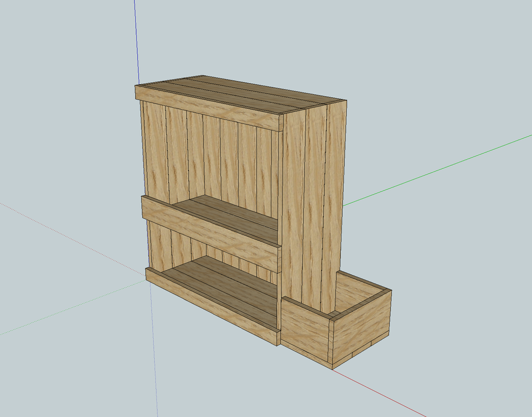
Task: Click the dotted green axis line
Action: (73, 307)
